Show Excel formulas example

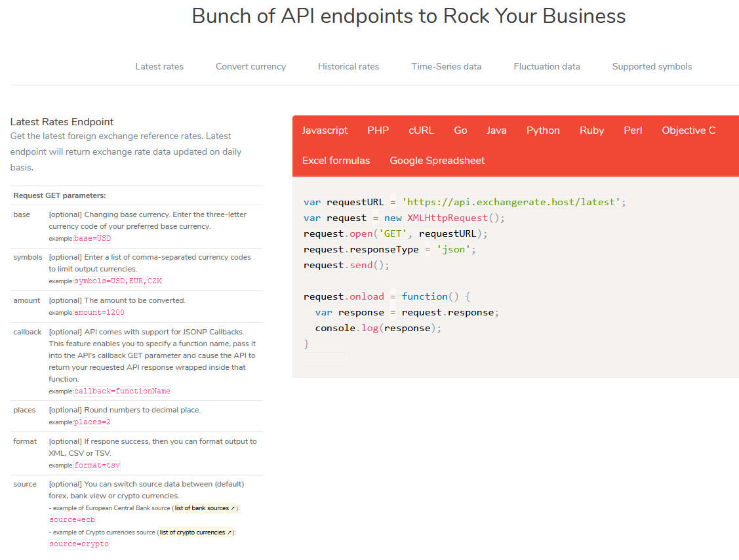pos(336,160)
